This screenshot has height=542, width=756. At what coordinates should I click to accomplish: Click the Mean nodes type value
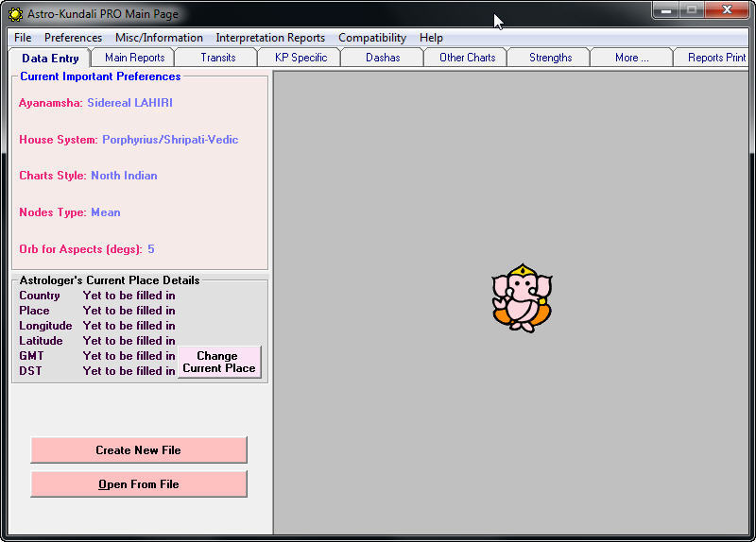click(x=106, y=212)
